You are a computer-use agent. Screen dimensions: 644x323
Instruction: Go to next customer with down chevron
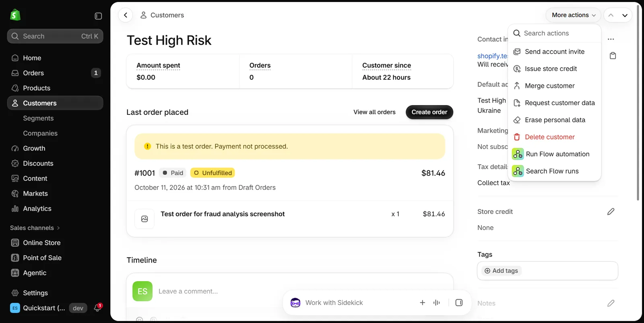coord(625,15)
